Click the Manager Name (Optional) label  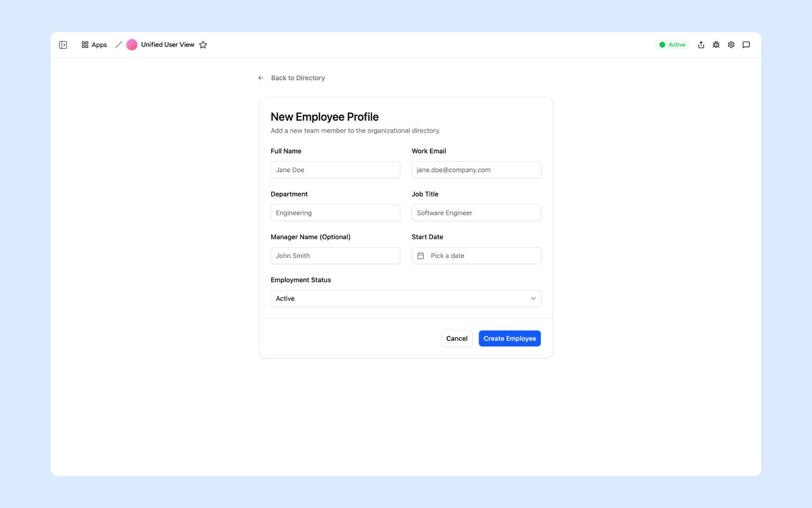[311, 237]
